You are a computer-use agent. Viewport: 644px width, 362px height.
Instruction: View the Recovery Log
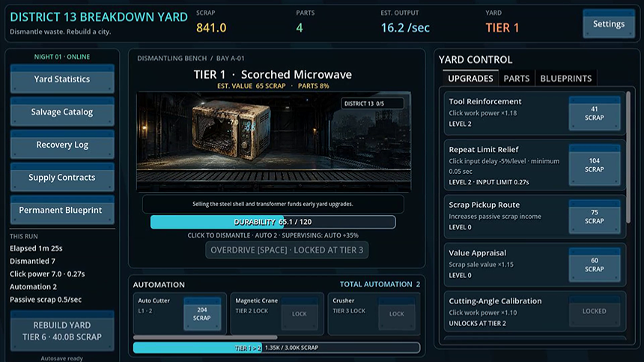click(x=62, y=145)
